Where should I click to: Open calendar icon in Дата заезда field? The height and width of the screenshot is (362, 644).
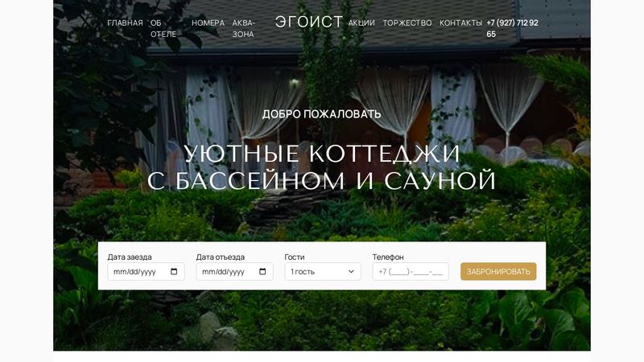pos(174,272)
